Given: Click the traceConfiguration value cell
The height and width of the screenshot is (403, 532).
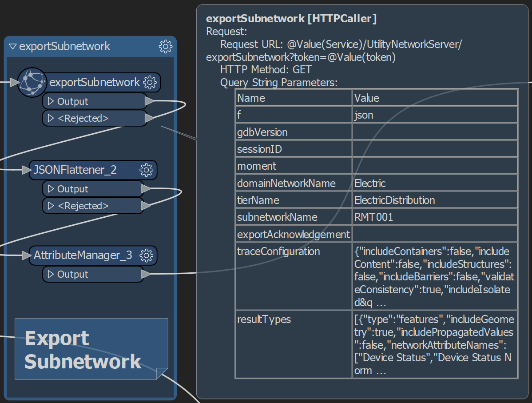Looking at the screenshot, I should click(434, 277).
